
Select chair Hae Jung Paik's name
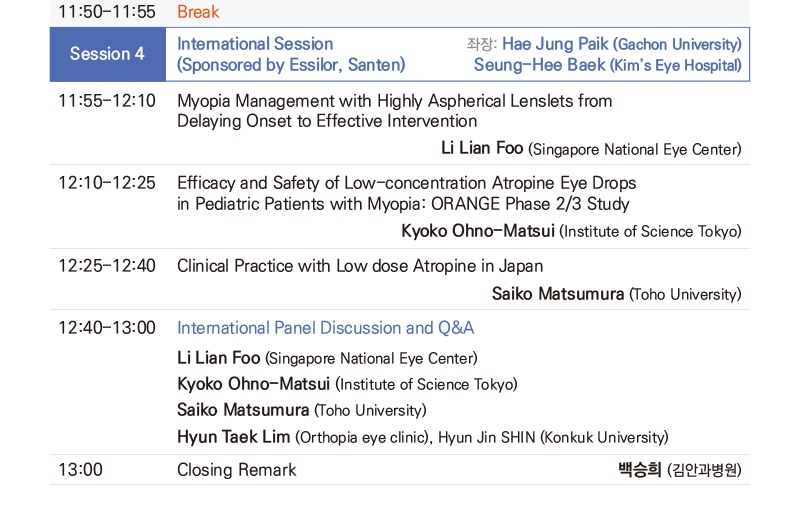(555, 44)
